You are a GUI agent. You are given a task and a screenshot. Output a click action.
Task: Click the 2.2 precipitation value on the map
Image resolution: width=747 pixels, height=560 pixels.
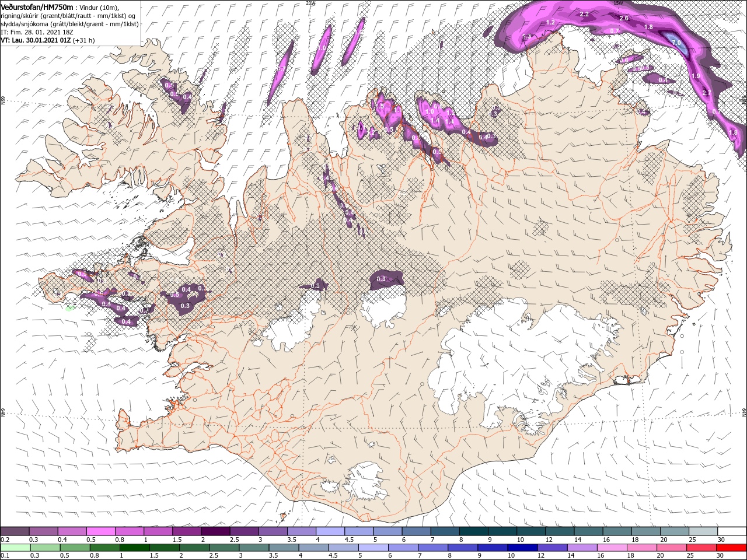coord(585,13)
